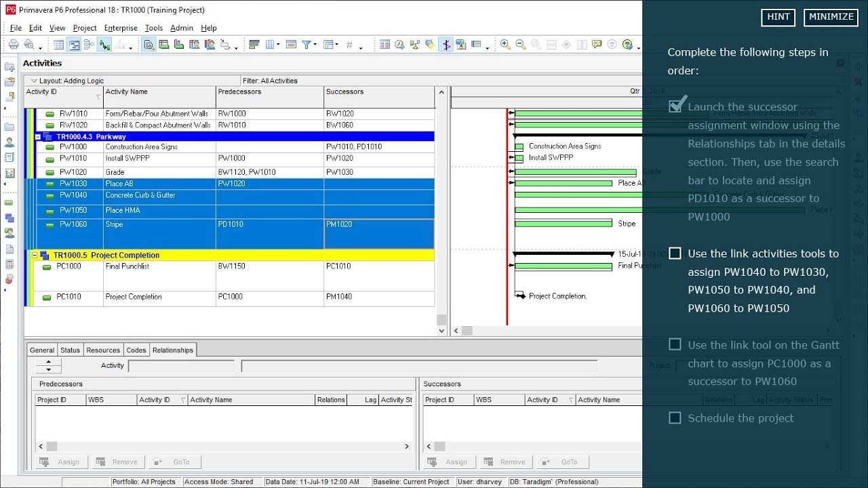868x488 pixels.
Task: Click the activity table vertical scrollbar down arrow
Action: click(x=441, y=331)
